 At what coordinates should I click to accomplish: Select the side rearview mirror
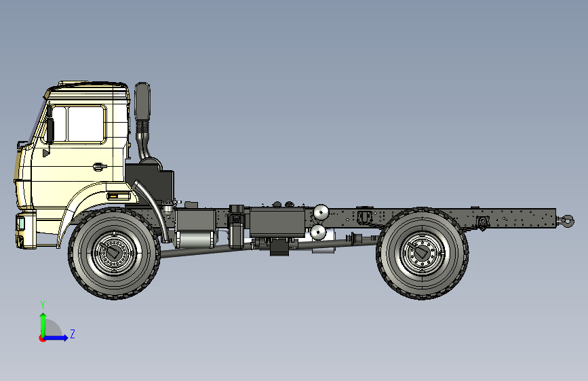coord(49,130)
